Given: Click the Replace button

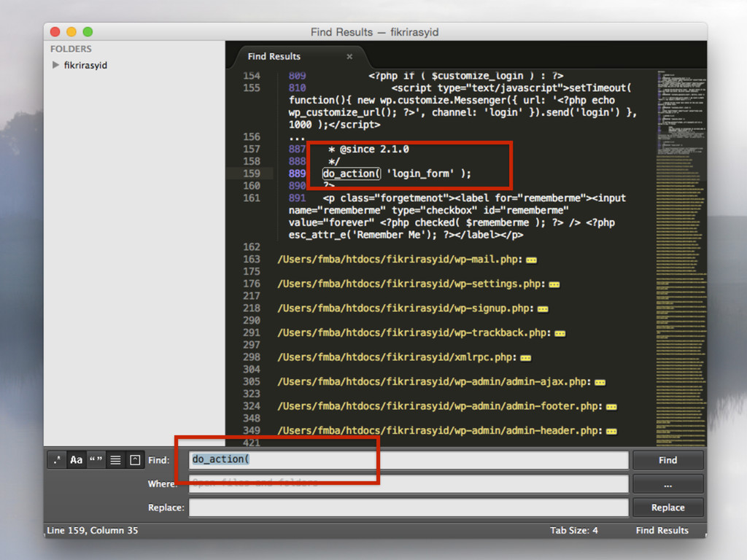Looking at the screenshot, I should click(668, 507).
